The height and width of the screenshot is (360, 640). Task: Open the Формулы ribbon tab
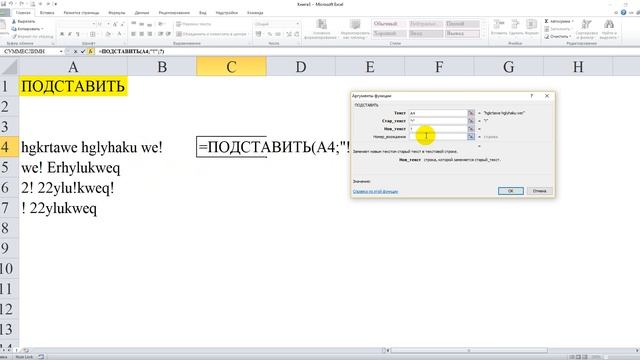click(x=117, y=13)
